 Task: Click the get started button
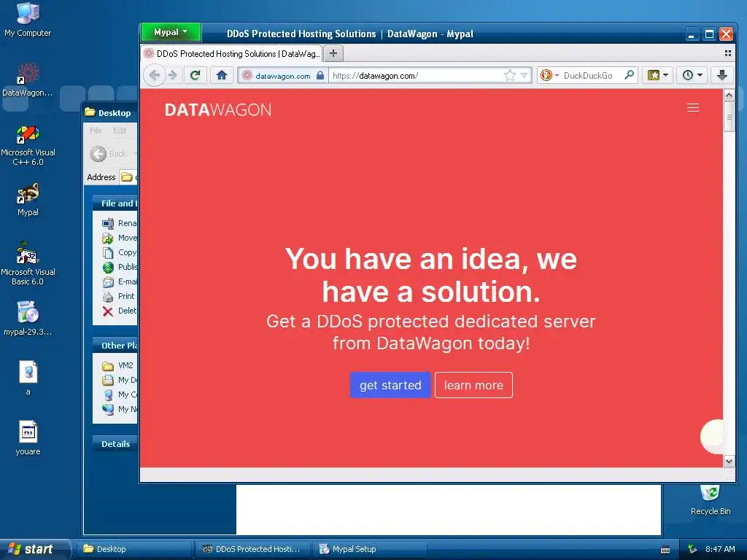click(x=390, y=385)
